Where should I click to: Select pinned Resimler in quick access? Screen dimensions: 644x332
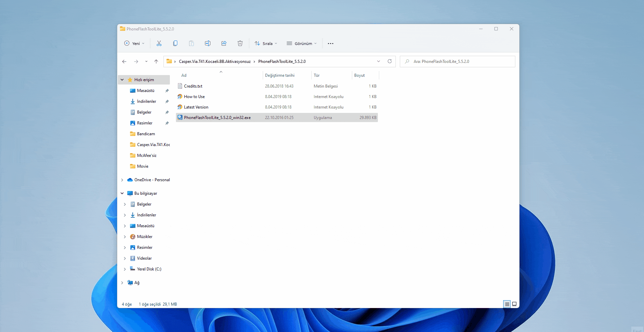[x=145, y=123]
